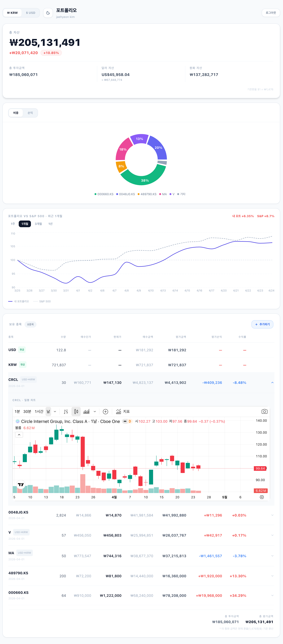
Task: Open chart settings via the gear icon
Action: coord(262,497)
